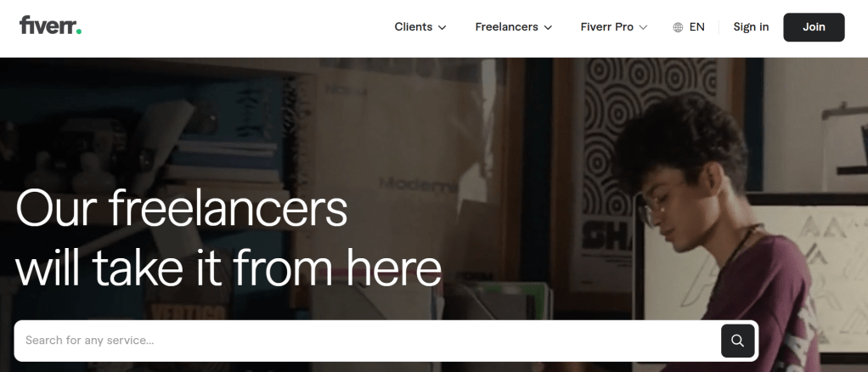
Task: Click the green dot in Fiverr logo
Action: [79, 31]
